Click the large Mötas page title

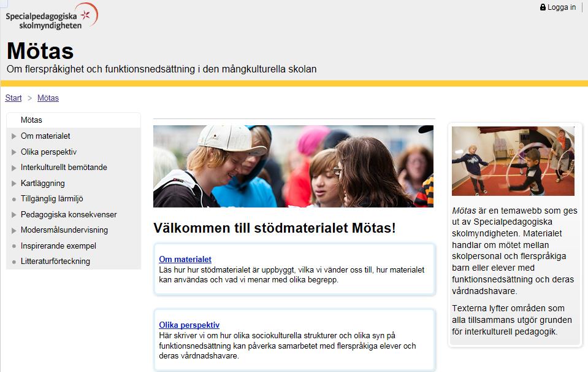40,51
